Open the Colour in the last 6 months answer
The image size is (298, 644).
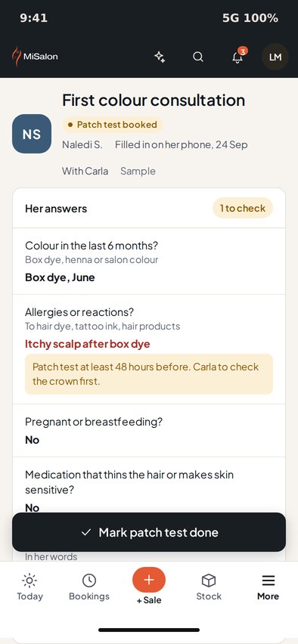pyautogui.click(x=149, y=262)
